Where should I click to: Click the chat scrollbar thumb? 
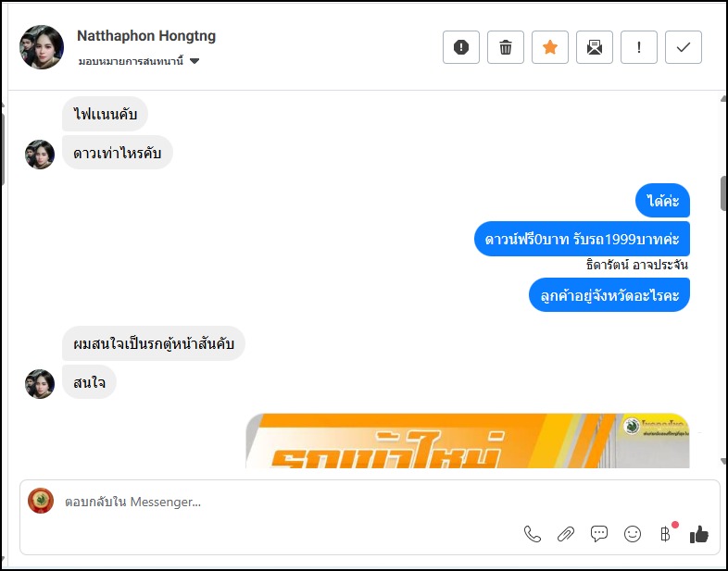tap(723, 193)
